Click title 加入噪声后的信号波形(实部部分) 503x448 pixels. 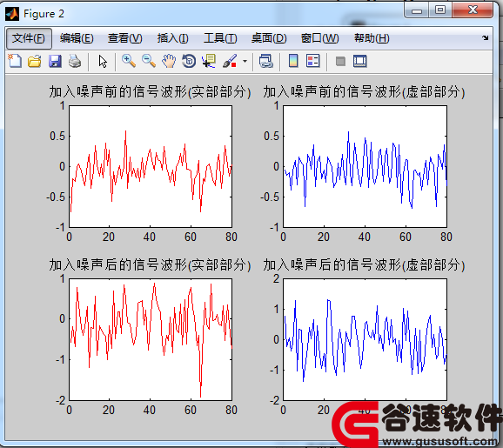click(x=150, y=265)
